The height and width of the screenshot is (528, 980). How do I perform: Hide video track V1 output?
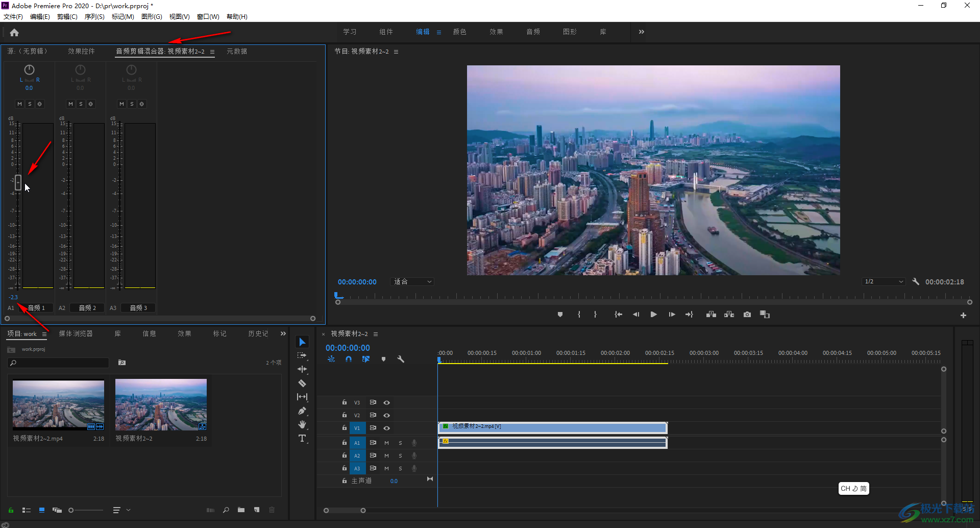pos(387,428)
